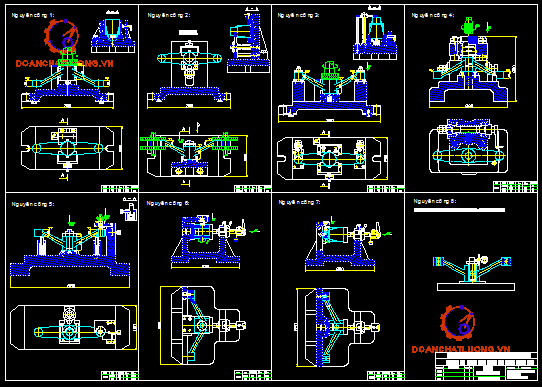Screen dimensions: 542x387
Task: Pick the green tool symbol above Nguyên công 4 fixture
Action: tap(470, 26)
